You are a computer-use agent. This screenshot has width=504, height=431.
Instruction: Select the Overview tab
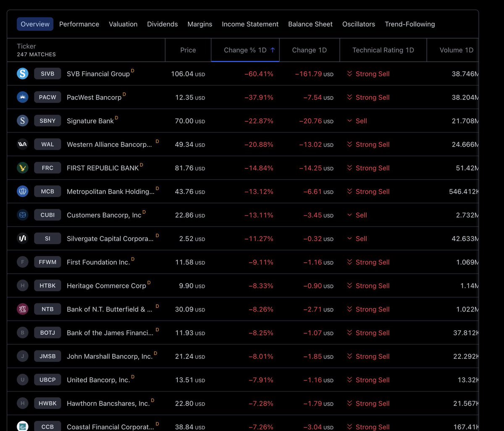click(x=35, y=24)
